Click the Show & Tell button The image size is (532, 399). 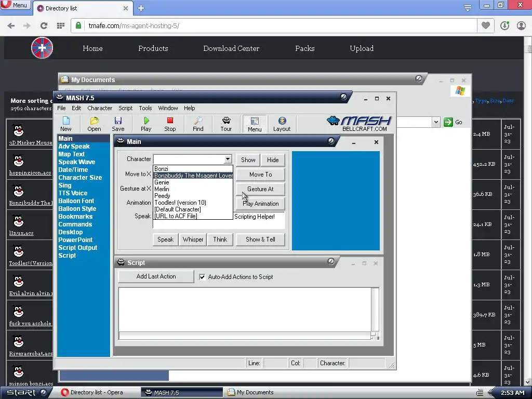click(261, 240)
